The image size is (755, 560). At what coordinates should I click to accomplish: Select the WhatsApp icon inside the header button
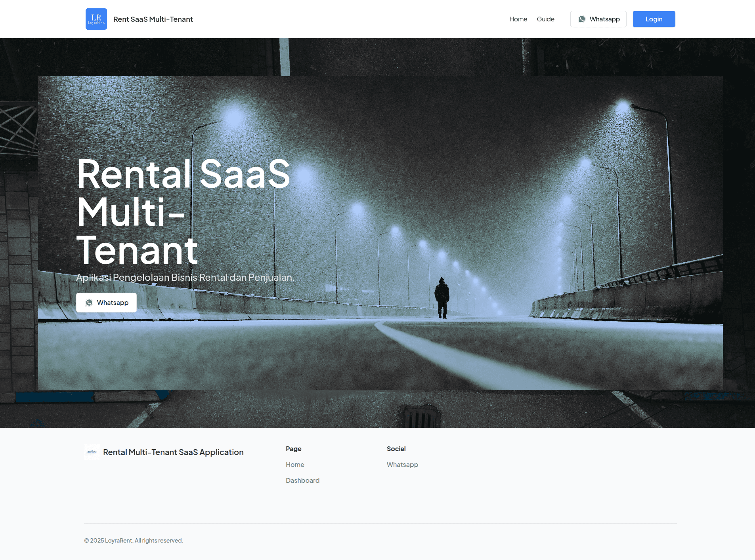pos(582,19)
